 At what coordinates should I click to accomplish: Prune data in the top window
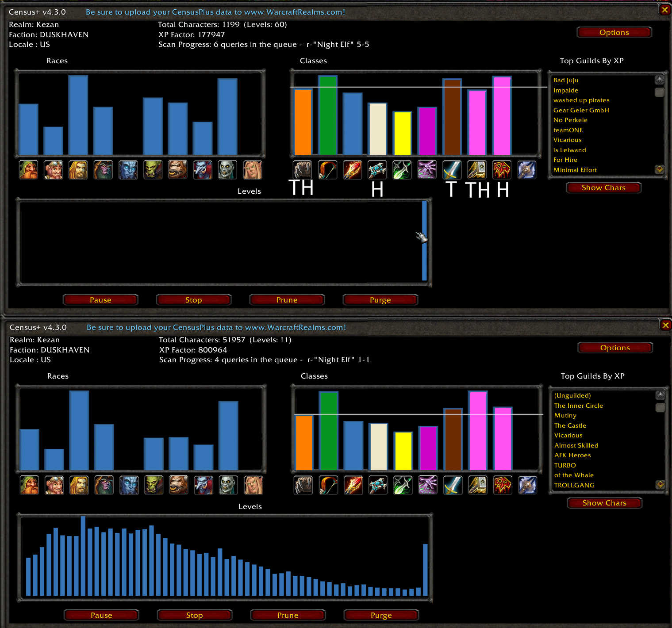coord(287,300)
